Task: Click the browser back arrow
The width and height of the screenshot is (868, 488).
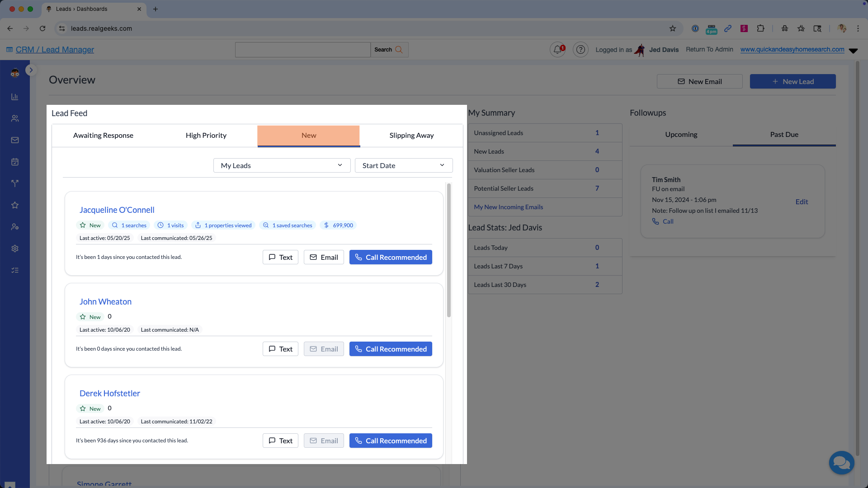Action: [x=10, y=28]
